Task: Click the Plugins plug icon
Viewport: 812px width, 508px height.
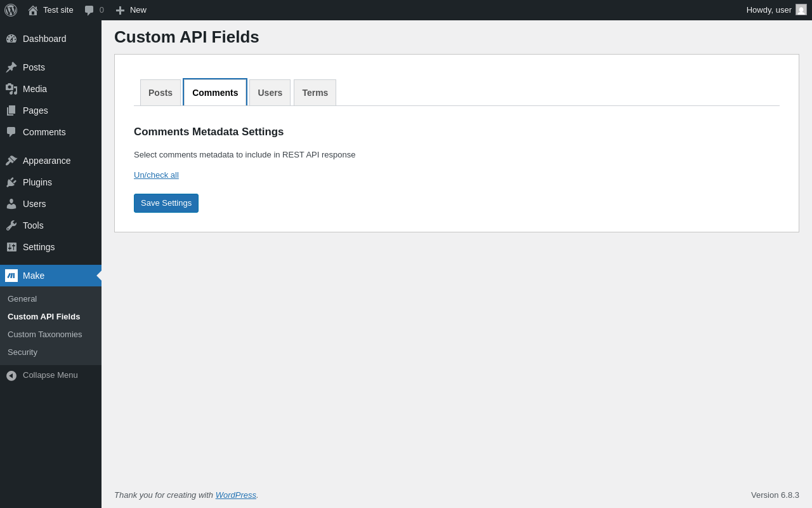Action: click(x=11, y=182)
